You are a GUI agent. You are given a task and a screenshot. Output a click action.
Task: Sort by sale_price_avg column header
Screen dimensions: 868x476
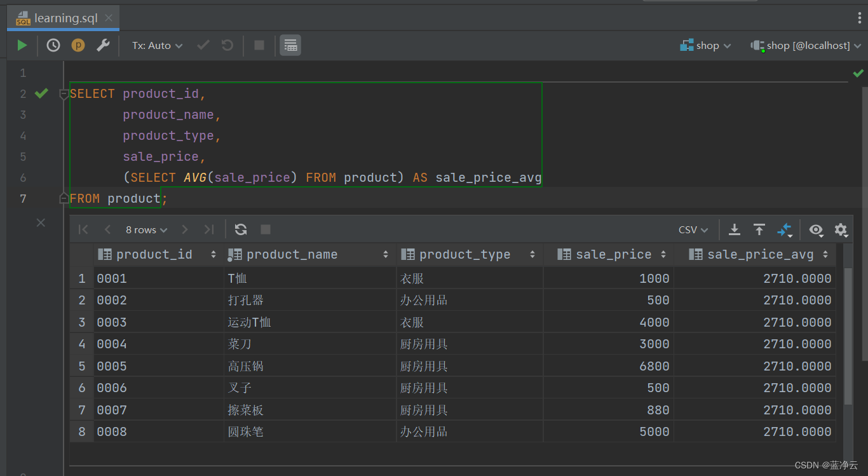tap(755, 254)
